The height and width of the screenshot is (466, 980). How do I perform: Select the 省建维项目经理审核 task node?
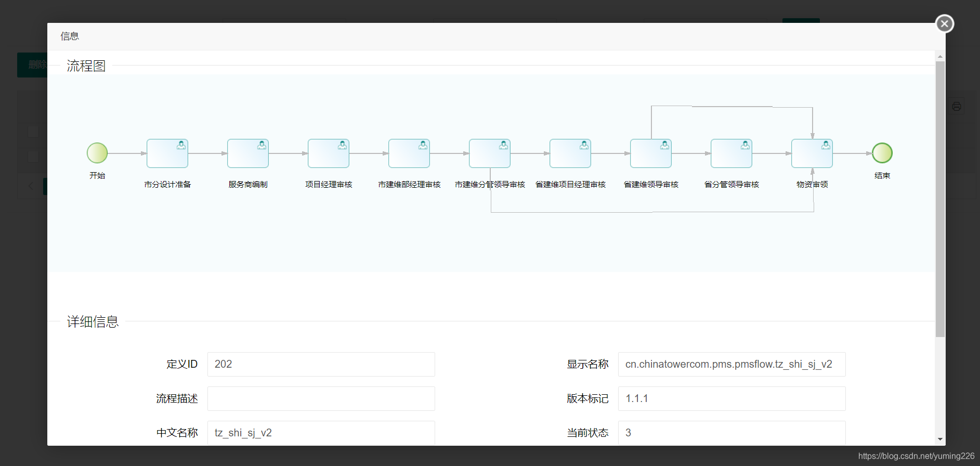click(x=570, y=153)
